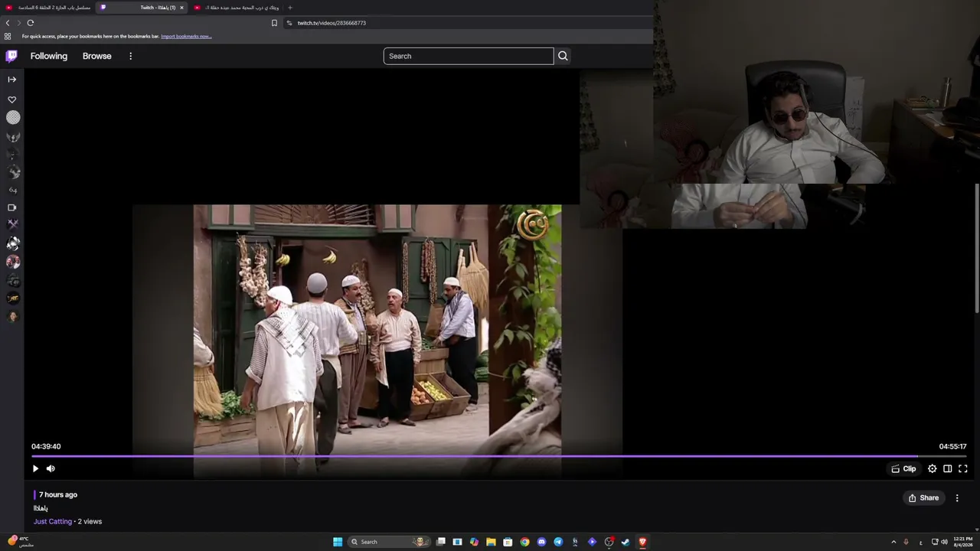The height and width of the screenshot is (551, 980).
Task: Bookmark this page in the address bar
Action: pyautogui.click(x=274, y=23)
